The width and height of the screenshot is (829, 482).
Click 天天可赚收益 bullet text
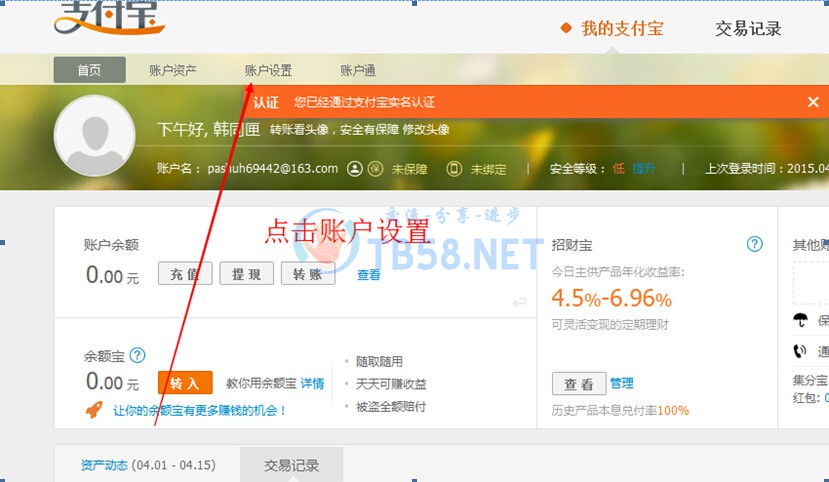(391, 384)
